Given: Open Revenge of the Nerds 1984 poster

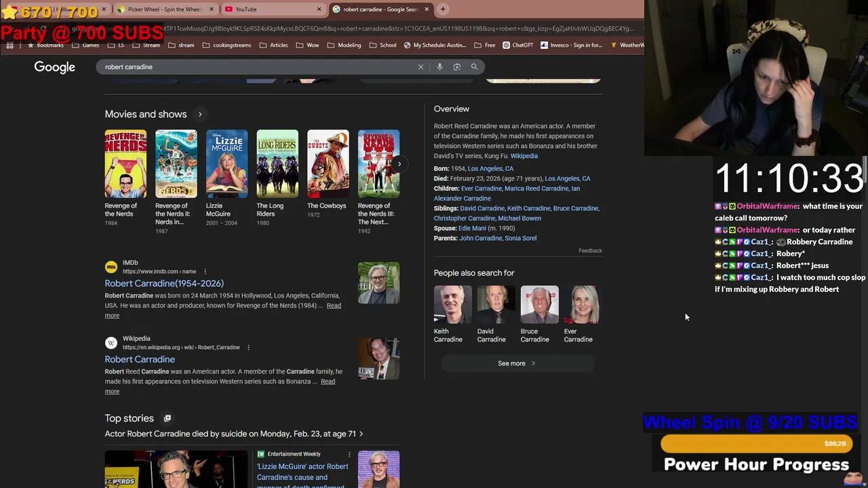Looking at the screenshot, I should pos(125,164).
